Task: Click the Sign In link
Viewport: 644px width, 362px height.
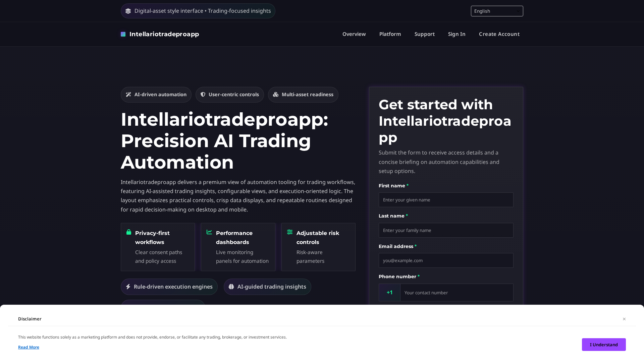Action: tap(457, 34)
